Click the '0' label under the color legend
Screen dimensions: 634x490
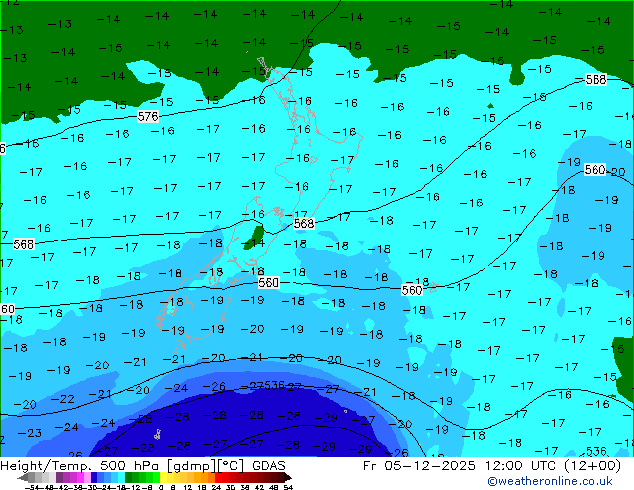pos(161,487)
